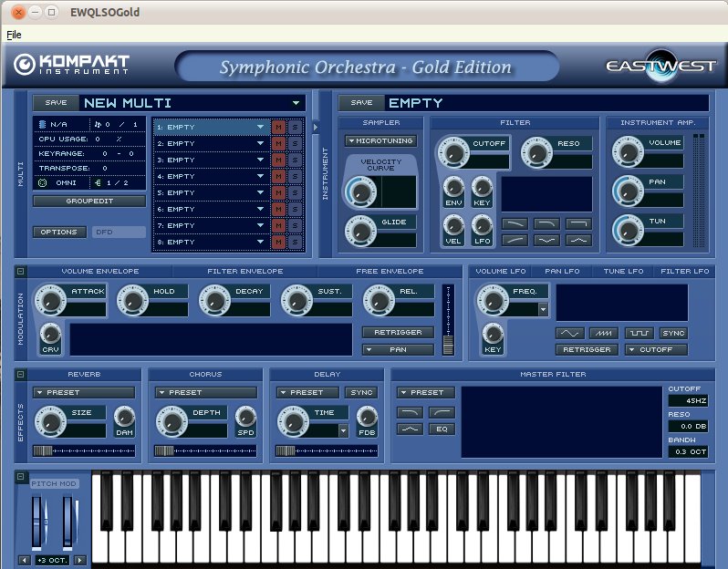Shift keyboard octave up arrow
This screenshot has height=569, width=728.
(80, 560)
